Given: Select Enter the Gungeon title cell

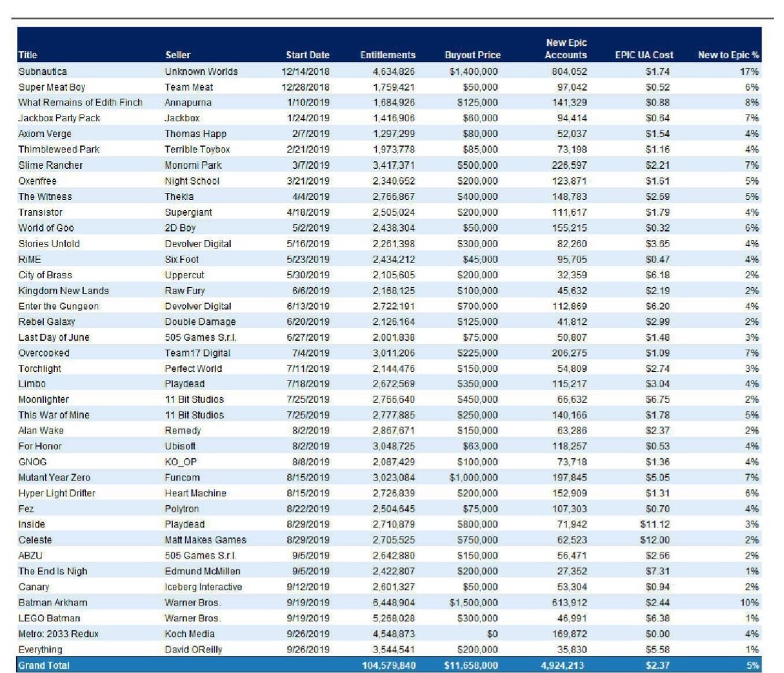Looking at the screenshot, I should [x=58, y=306].
